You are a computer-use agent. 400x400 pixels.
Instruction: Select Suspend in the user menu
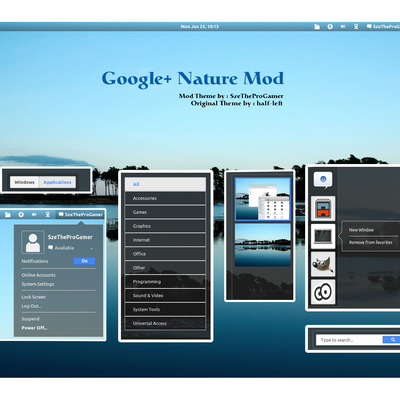coord(30,319)
